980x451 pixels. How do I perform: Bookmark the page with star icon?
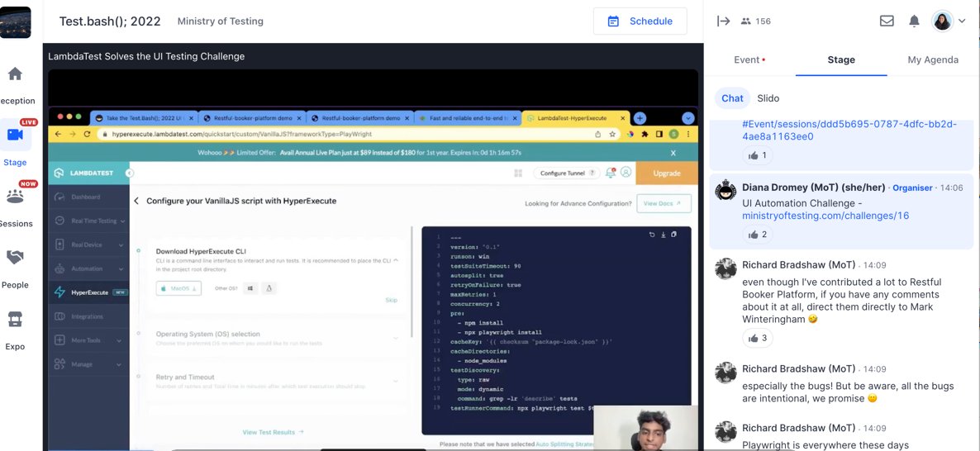612,135
